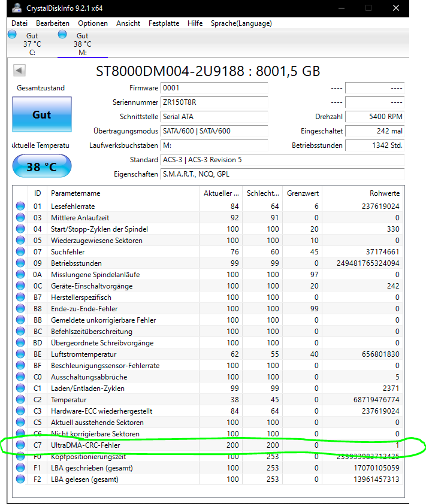This screenshot has width=426, height=504.
Task: Click status orb for Mittlere Anlaufzeit row
Action: 20,218
